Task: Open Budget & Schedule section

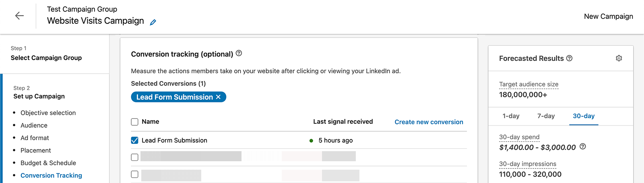Action: [48, 163]
